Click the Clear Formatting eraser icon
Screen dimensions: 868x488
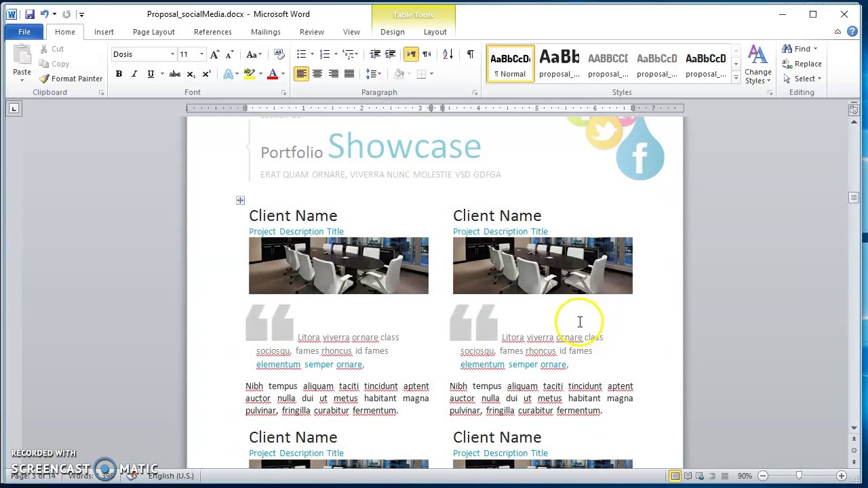point(279,54)
